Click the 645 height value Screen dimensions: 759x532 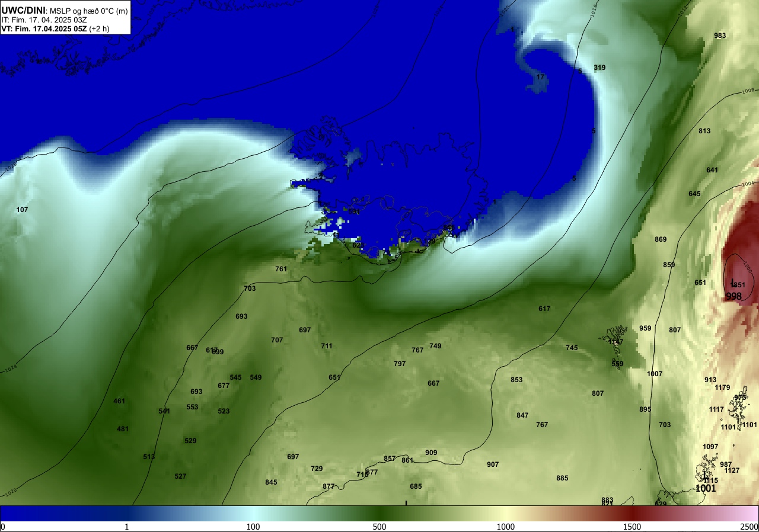tap(694, 194)
